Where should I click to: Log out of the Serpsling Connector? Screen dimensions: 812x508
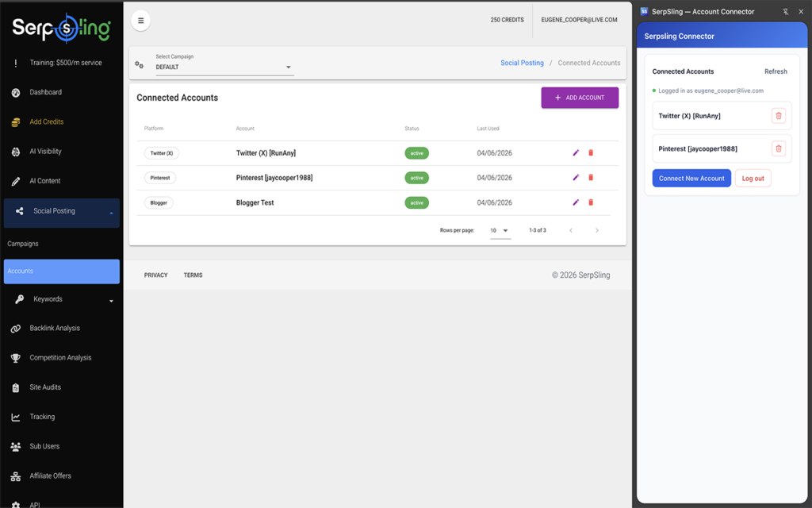pos(753,179)
